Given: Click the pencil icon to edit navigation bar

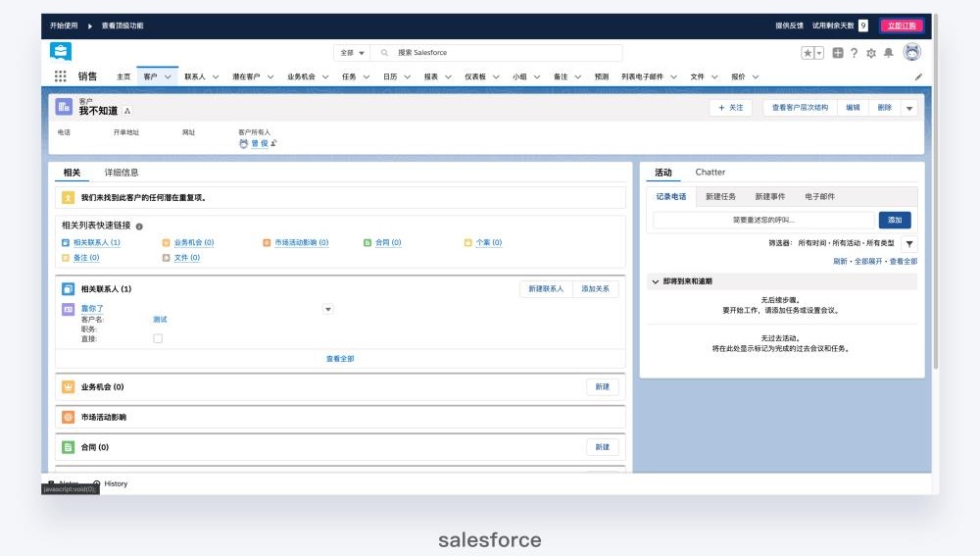Looking at the screenshot, I should (x=918, y=76).
